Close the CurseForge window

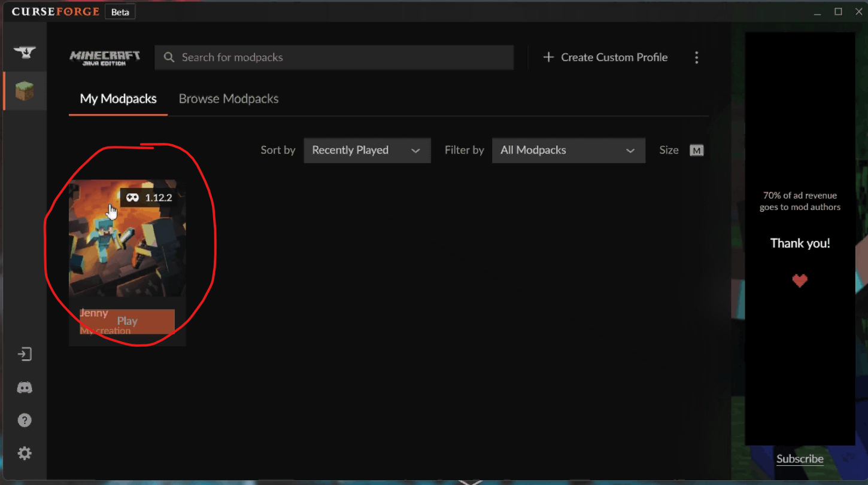859,11
